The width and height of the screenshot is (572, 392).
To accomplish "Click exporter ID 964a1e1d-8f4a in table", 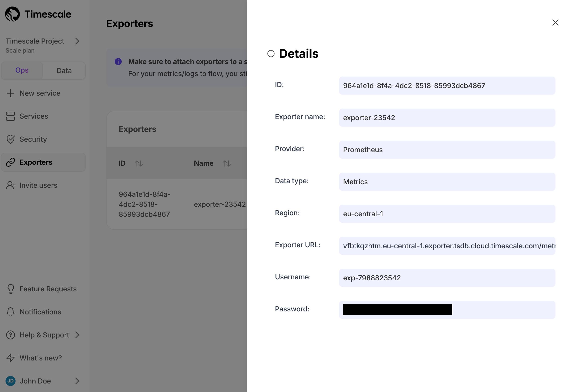I will [145, 204].
